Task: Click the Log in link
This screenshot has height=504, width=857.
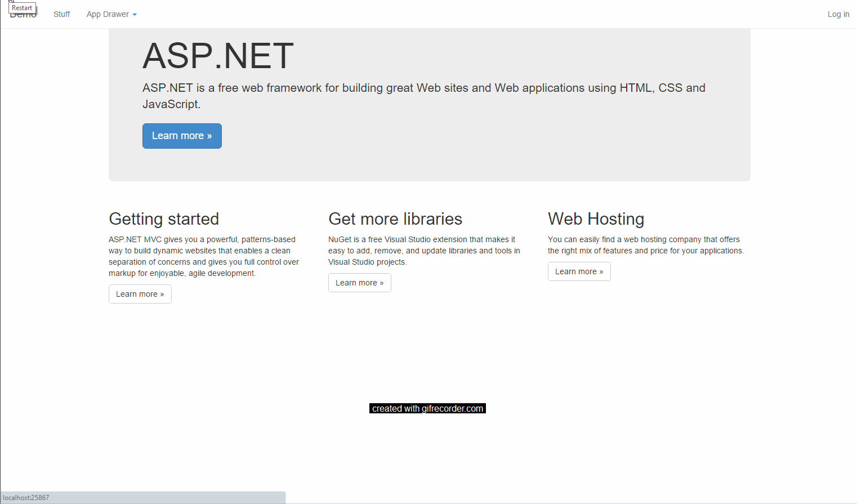Action: click(838, 14)
